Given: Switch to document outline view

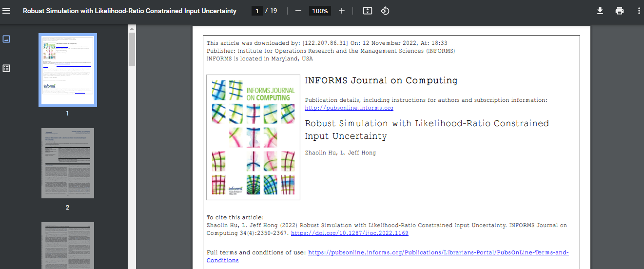Looking at the screenshot, I should tap(6, 68).
